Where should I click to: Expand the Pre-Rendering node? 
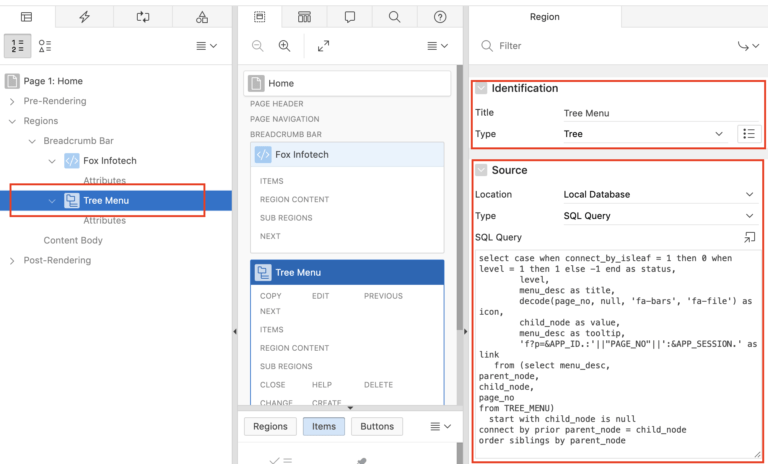point(12,101)
